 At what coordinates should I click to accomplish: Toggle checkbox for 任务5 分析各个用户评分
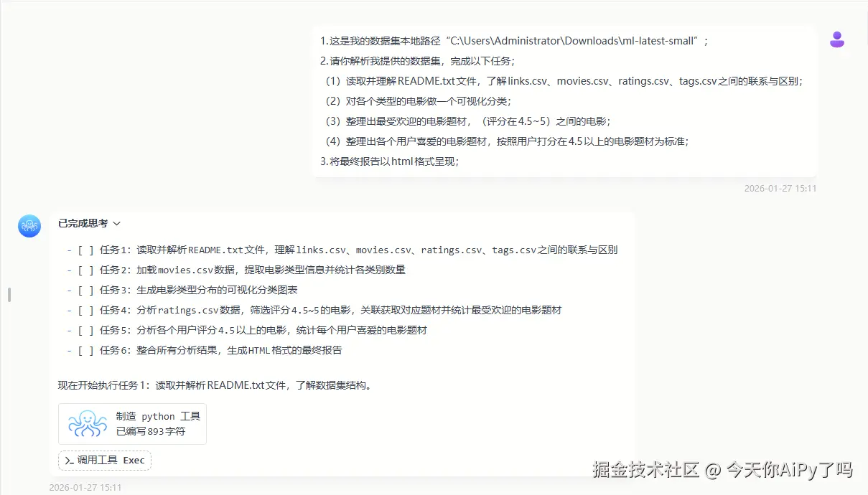tap(86, 331)
